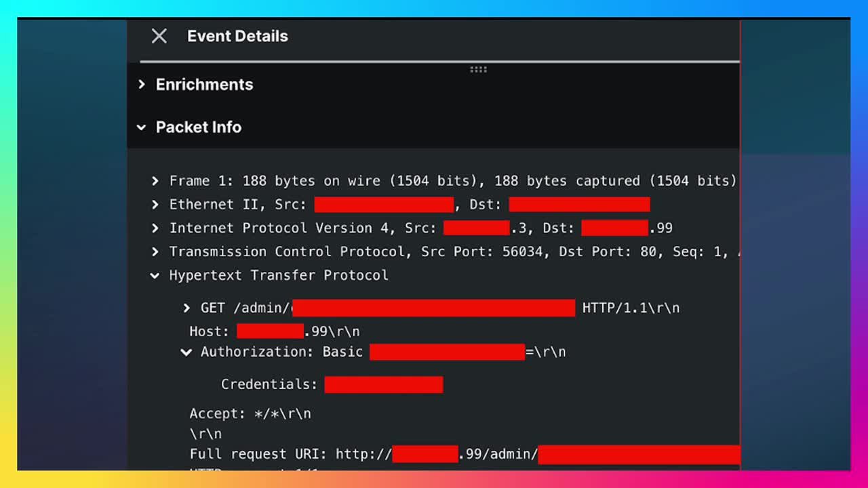The width and height of the screenshot is (868, 488).
Task: Click the redacted Basic authorization token
Action: coord(448,352)
